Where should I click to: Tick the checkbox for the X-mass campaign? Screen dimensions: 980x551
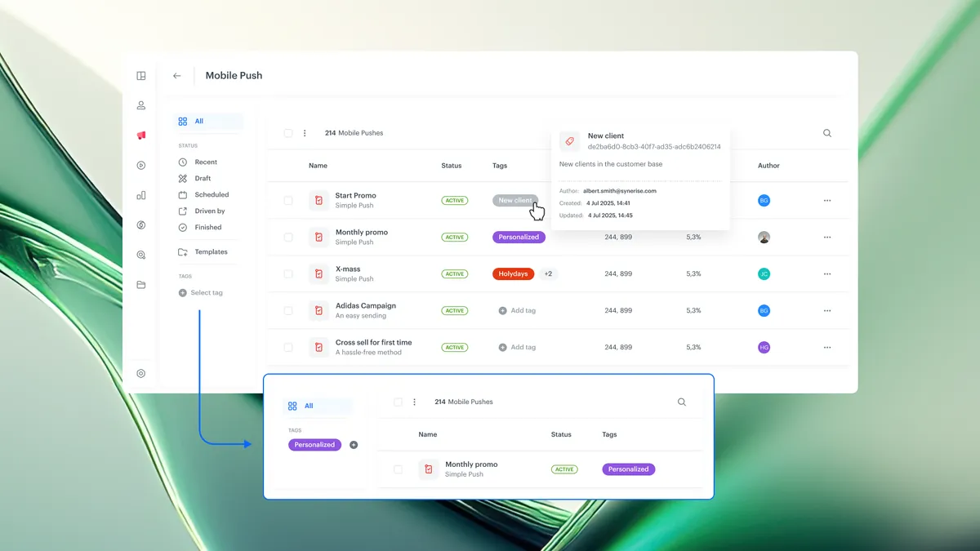point(288,273)
